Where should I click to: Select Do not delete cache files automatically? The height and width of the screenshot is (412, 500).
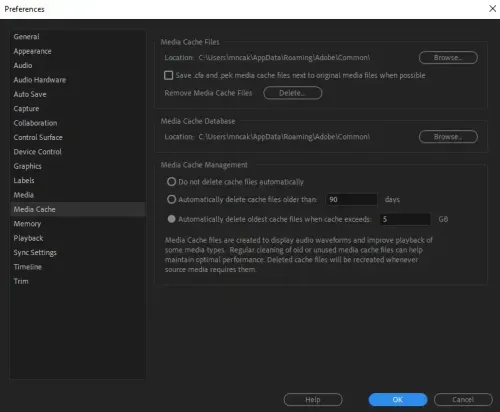tap(171, 182)
